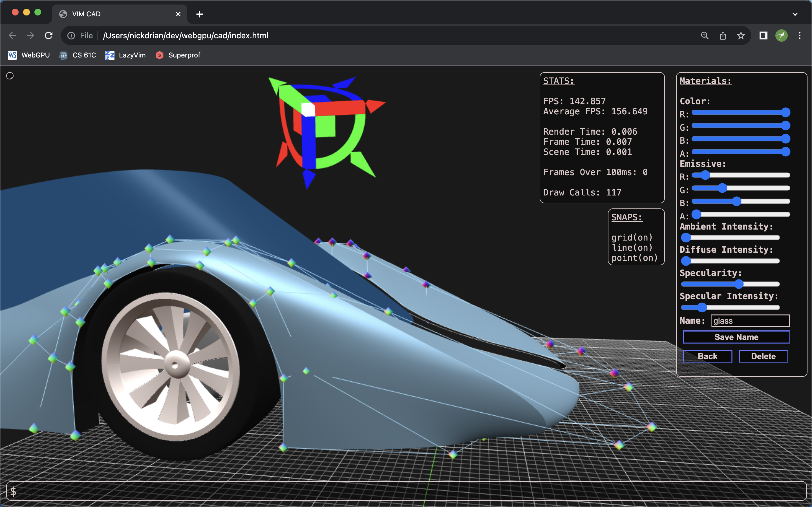Open the LazyVim bookmark
Image resolution: width=812 pixels, height=507 pixels.
point(125,55)
